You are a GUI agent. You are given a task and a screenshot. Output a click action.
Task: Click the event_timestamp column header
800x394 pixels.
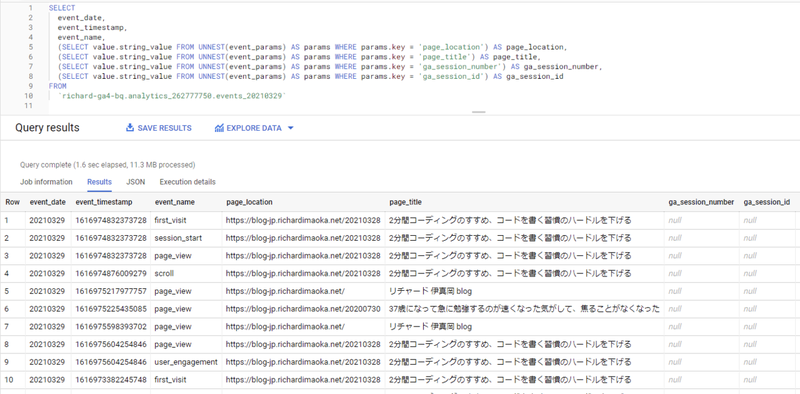coord(104,202)
